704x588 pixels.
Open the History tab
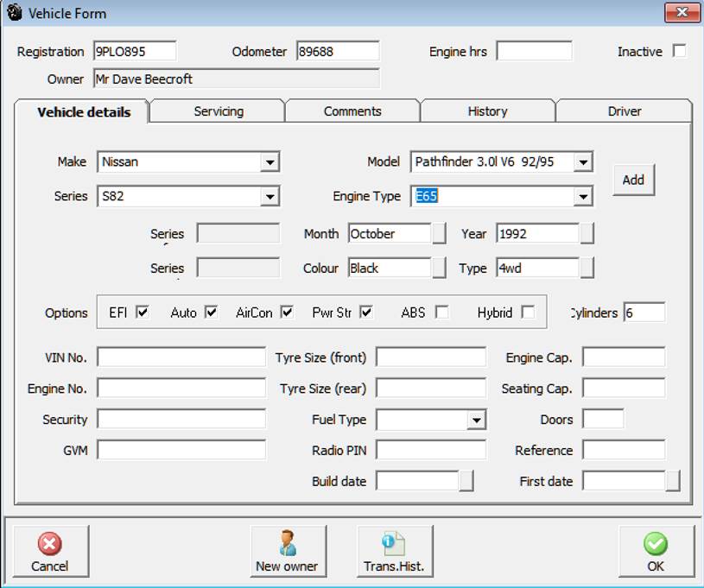487,111
